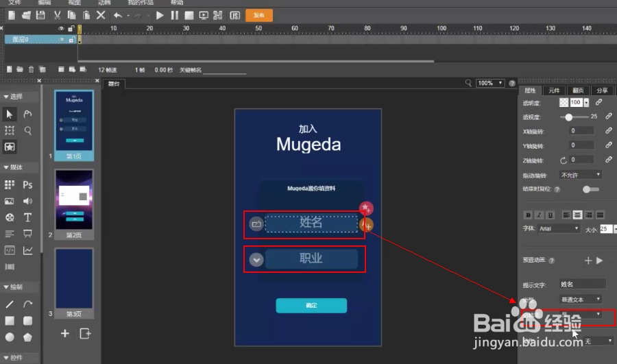Viewport: 617px width, 364px height.
Task: Choose the curve drawing tool
Action: point(27,304)
